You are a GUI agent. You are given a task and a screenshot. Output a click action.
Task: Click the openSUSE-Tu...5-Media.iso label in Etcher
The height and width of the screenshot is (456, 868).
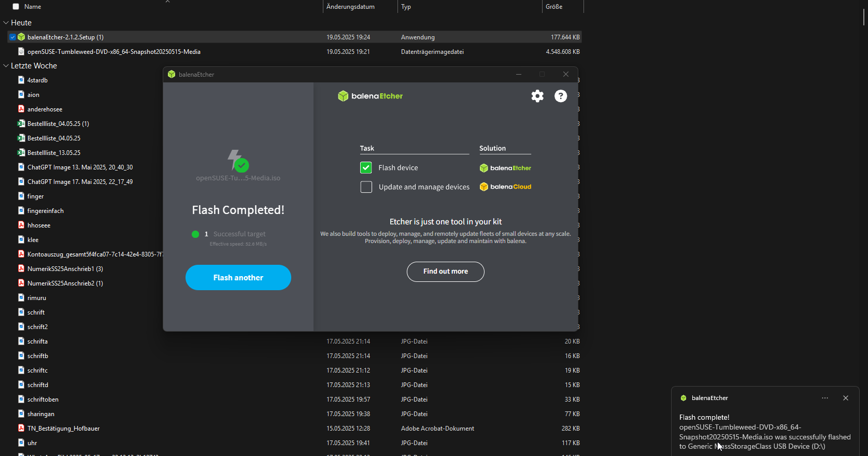pos(238,178)
